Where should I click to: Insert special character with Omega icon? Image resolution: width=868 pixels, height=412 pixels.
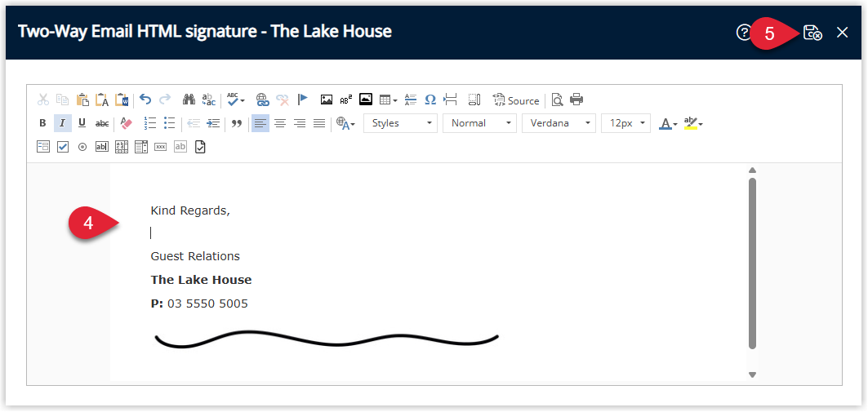tap(430, 100)
